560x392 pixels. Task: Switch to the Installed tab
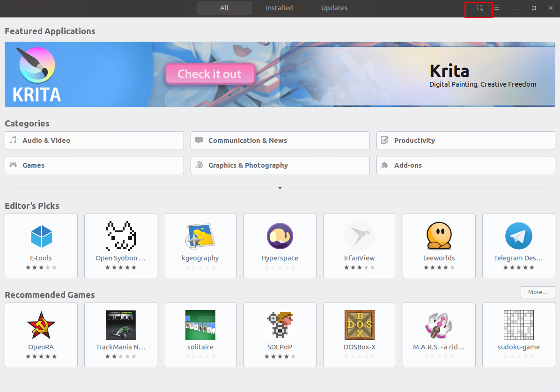pyautogui.click(x=279, y=8)
